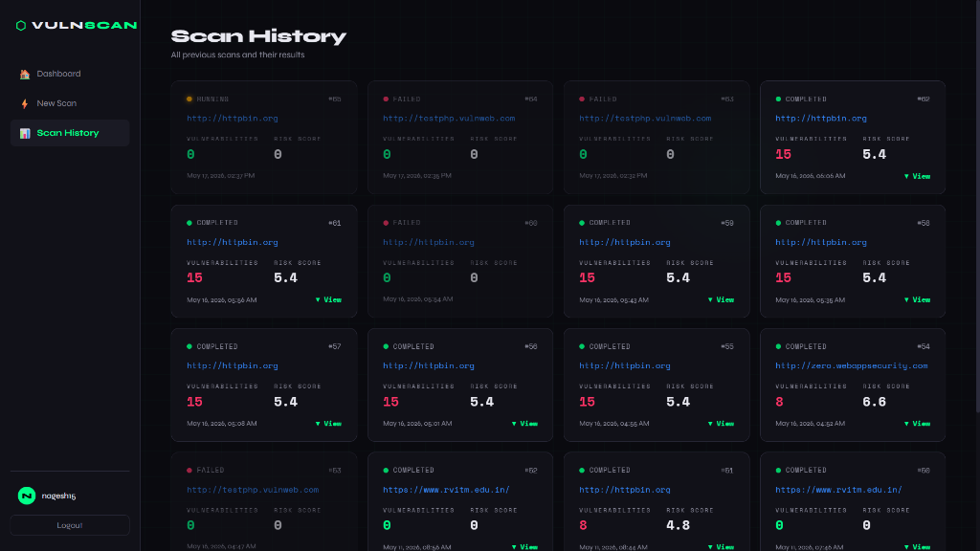The height and width of the screenshot is (551, 980).
Task: Click risk score 5.4 on scan #59
Action: pos(679,278)
